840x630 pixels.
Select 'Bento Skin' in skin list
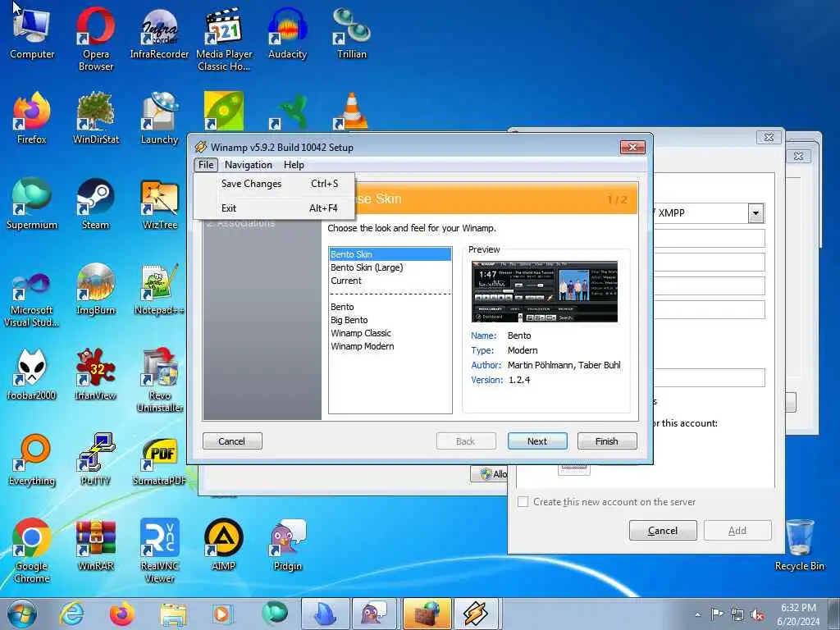click(390, 254)
